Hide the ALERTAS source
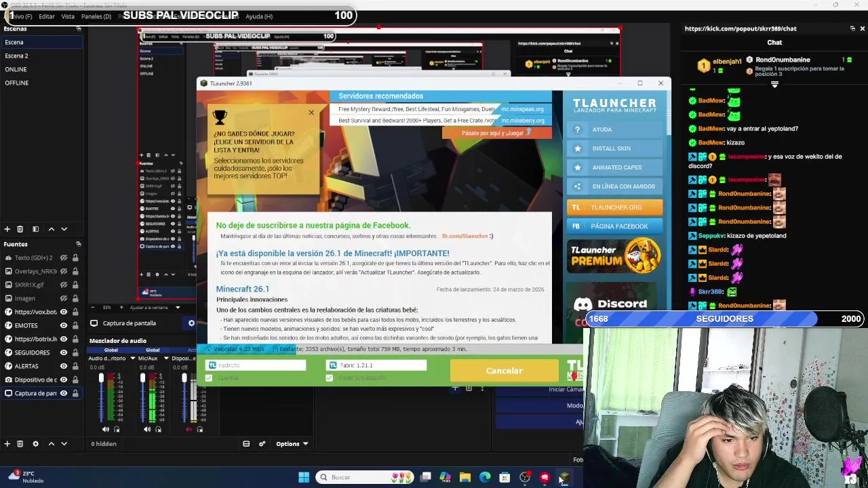The width and height of the screenshot is (868, 488). point(64,366)
